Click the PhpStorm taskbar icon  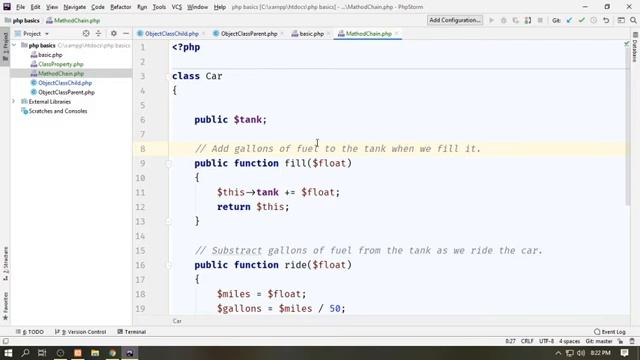(x=130, y=353)
